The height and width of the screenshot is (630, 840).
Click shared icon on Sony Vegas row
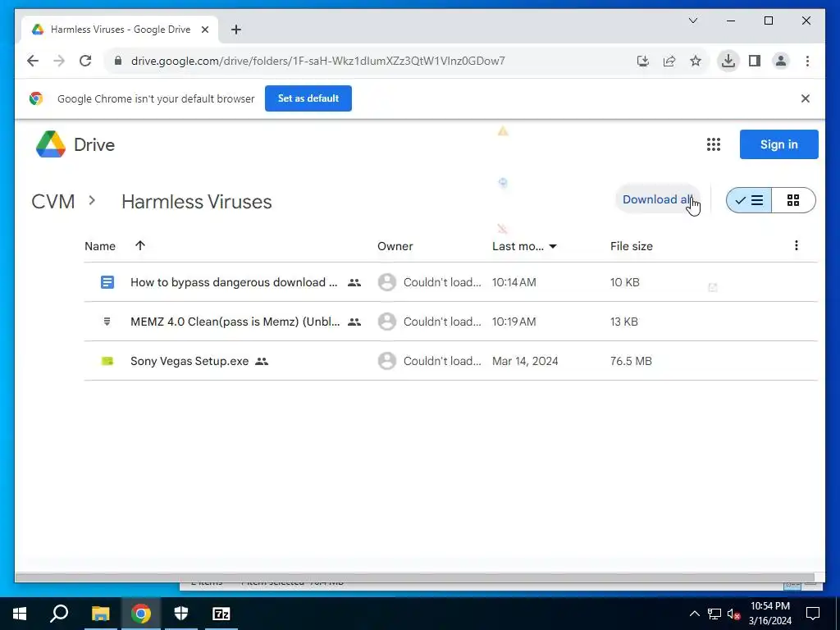pyautogui.click(x=262, y=362)
